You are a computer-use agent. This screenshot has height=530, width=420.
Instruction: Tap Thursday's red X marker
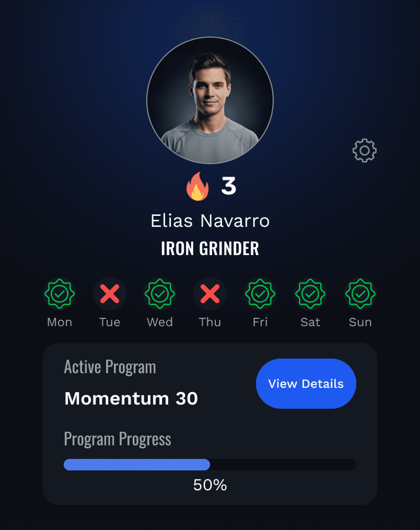[210, 294]
